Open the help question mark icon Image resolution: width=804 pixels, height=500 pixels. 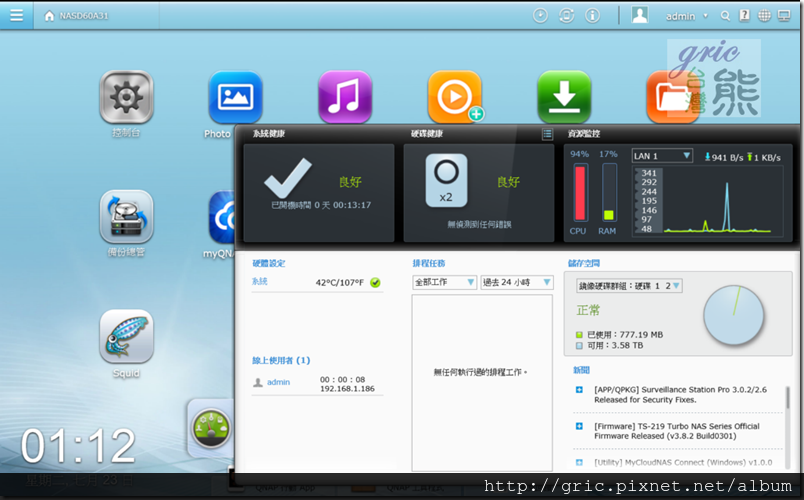(745, 16)
